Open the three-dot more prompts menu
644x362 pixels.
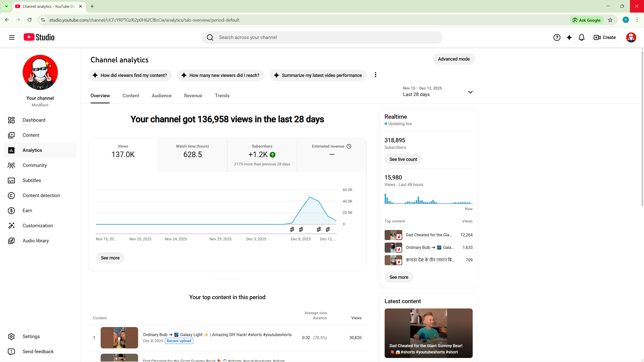(x=375, y=75)
